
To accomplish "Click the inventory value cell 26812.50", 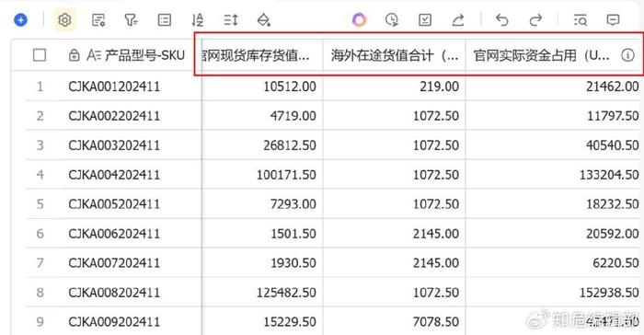I will (262, 145).
